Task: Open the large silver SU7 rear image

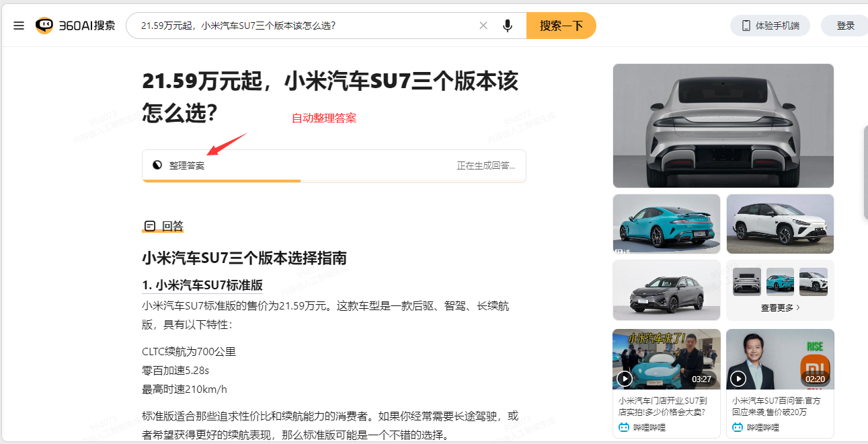Action: [x=723, y=126]
